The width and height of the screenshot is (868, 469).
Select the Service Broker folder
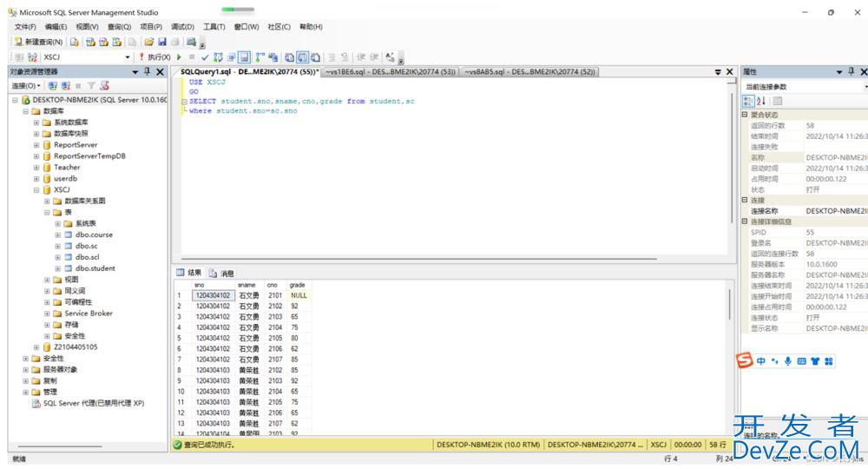coord(88,314)
